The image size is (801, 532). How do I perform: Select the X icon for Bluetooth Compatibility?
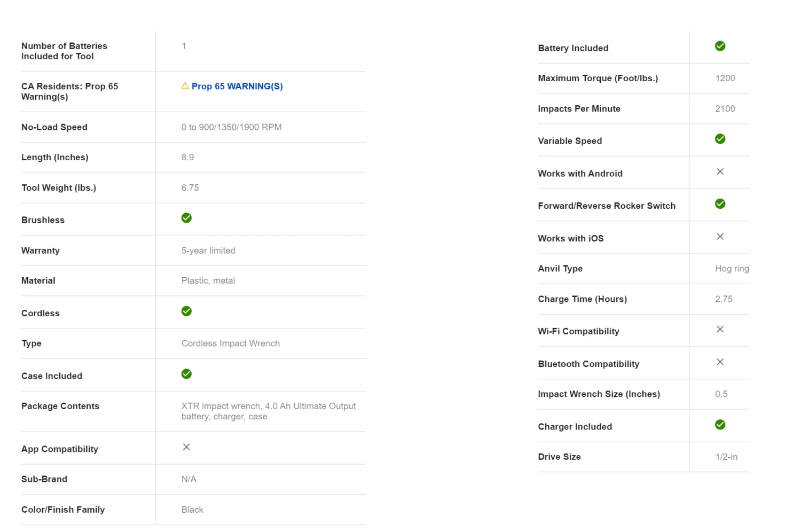tap(720, 362)
